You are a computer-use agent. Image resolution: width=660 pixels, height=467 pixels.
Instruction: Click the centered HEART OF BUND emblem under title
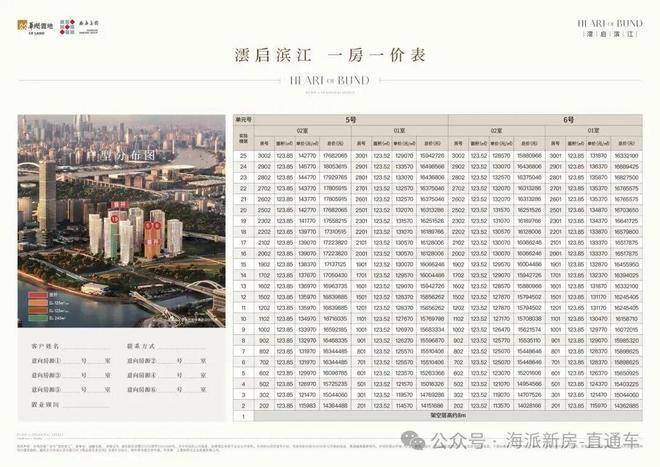point(330,81)
